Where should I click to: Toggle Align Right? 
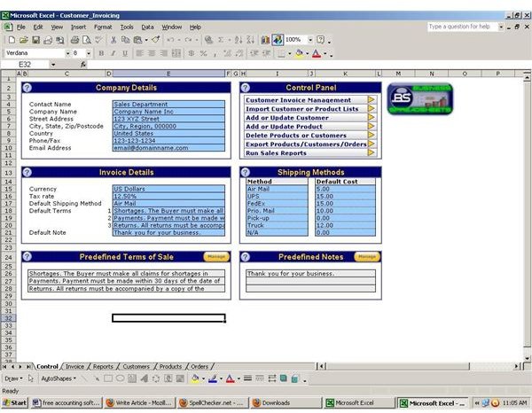click(x=164, y=53)
